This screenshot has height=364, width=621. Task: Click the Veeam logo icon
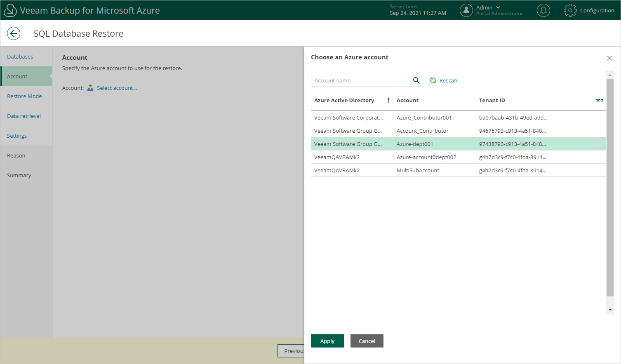10,10
